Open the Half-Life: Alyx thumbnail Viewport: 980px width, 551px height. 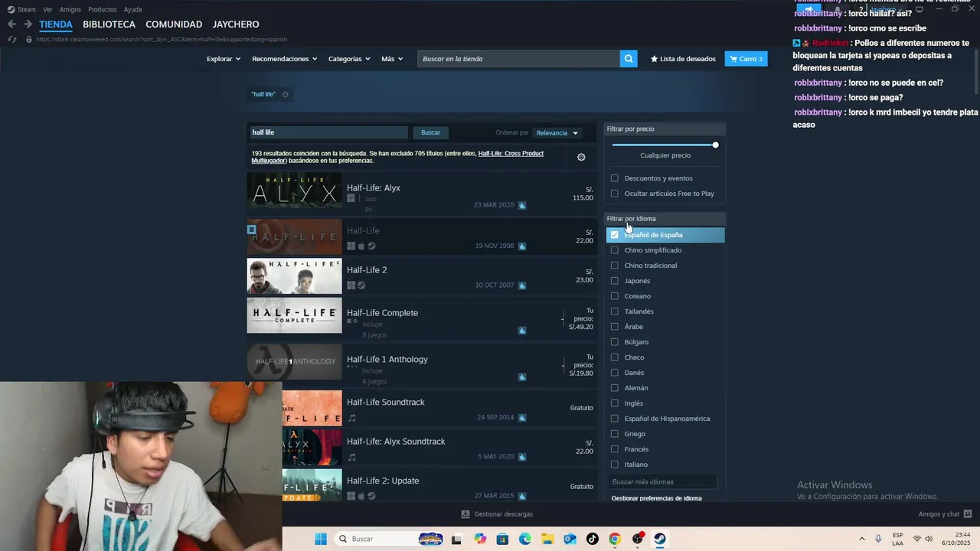(x=294, y=191)
